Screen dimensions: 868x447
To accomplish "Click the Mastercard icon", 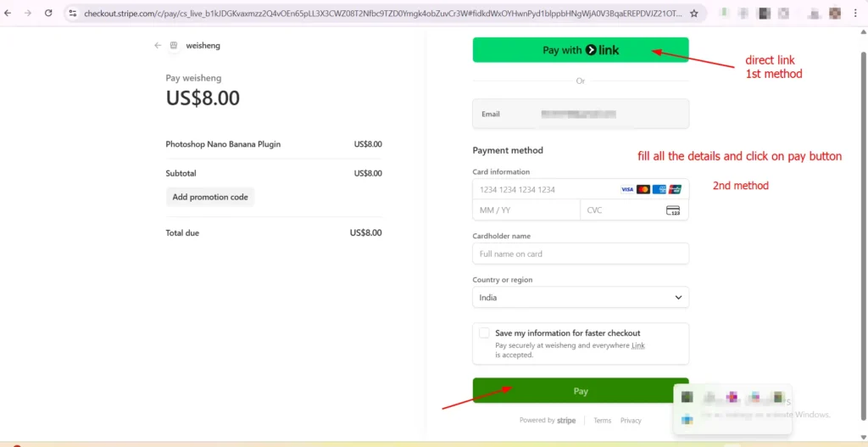I will pos(643,189).
